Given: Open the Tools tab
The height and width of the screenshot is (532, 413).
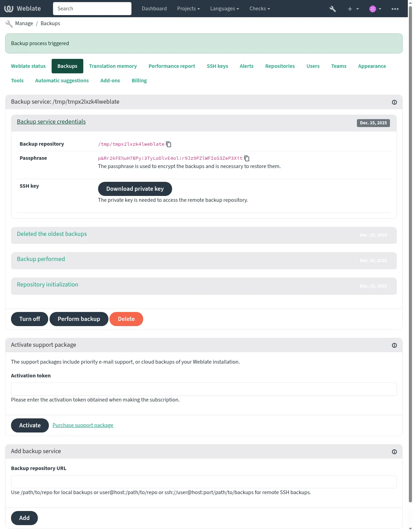Looking at the screenshot, I should [17, 81].
